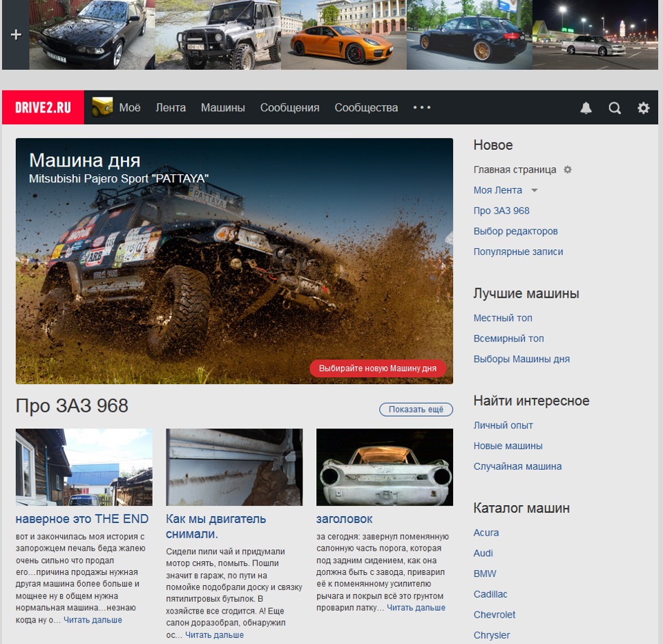Viewport: 663px width, 644px height.
Task: Open the settings gear in navbar
Action: (x=643, y=108)
